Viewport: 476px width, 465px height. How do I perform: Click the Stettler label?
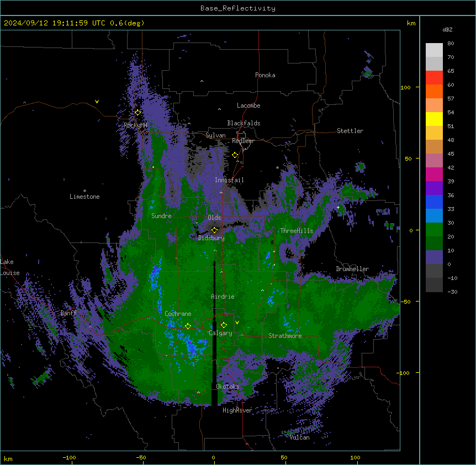(x=350, y=131)
